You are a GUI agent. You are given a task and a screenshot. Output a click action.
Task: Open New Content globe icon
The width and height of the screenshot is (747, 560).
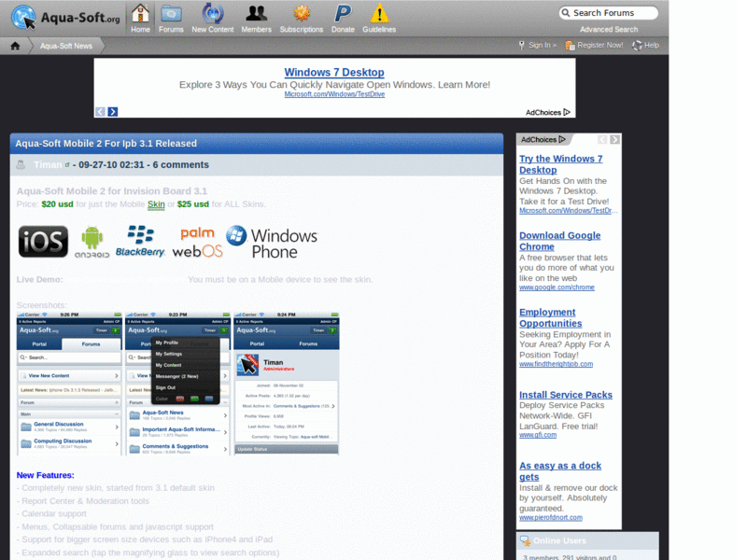pos(213,13)
